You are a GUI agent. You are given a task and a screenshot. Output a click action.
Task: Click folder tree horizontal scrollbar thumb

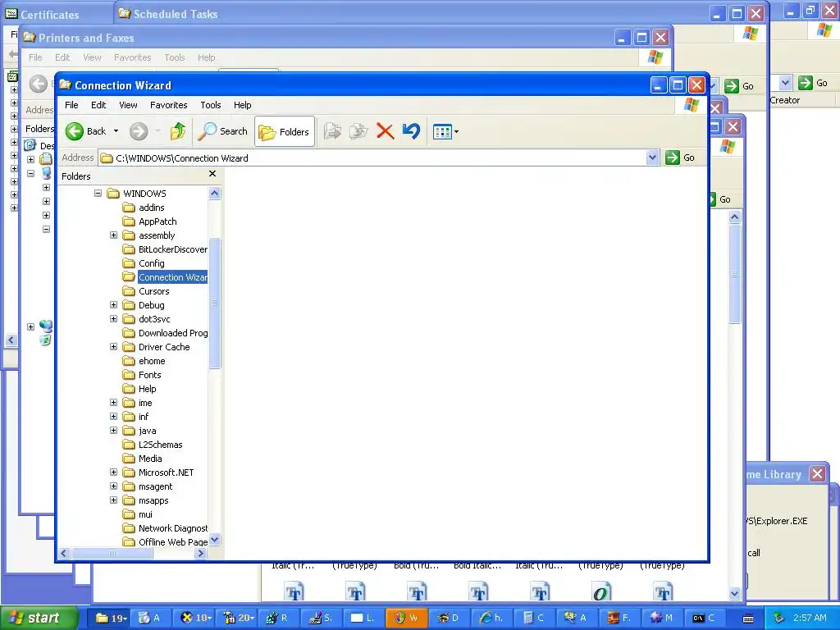(x=112, y=553)
